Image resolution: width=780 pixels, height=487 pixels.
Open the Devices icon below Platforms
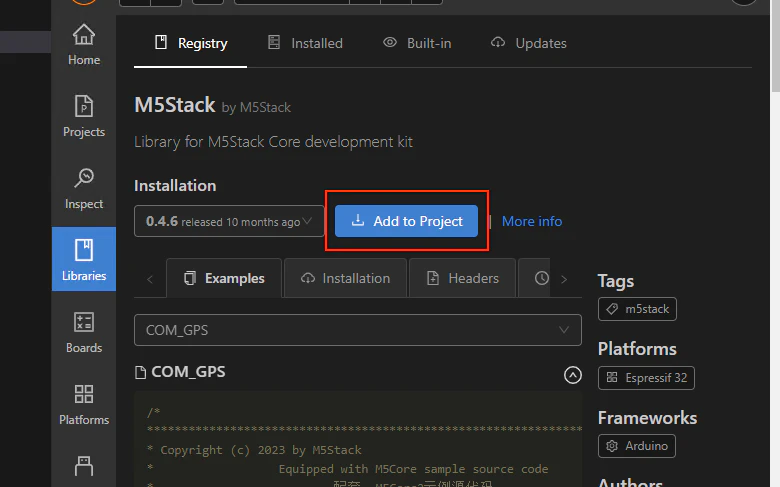pos(84,467)
